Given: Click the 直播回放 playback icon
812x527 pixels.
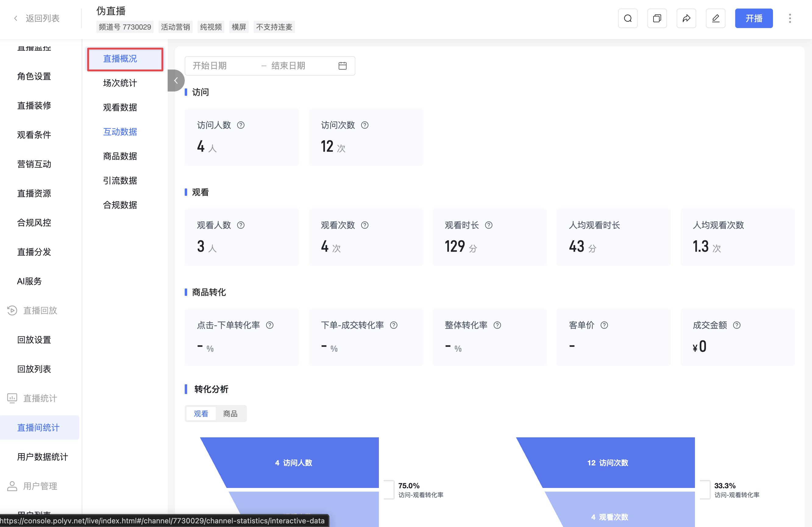Looking at the screenshot, I should [x=12, y=310].
